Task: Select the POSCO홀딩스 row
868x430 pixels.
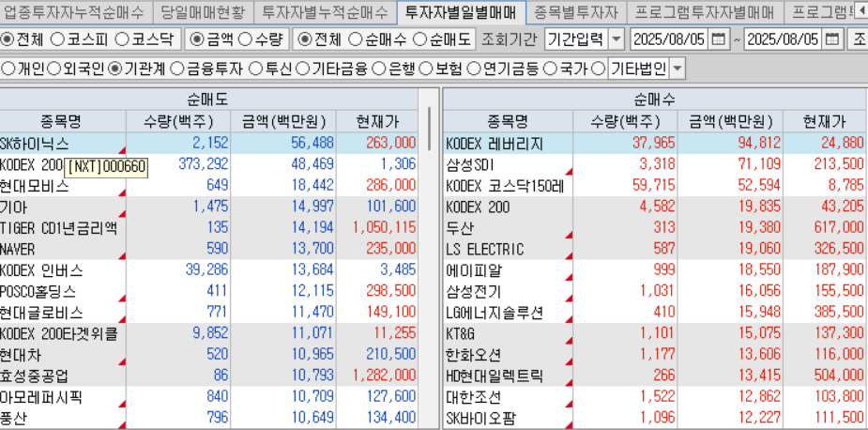Action: 208,291
